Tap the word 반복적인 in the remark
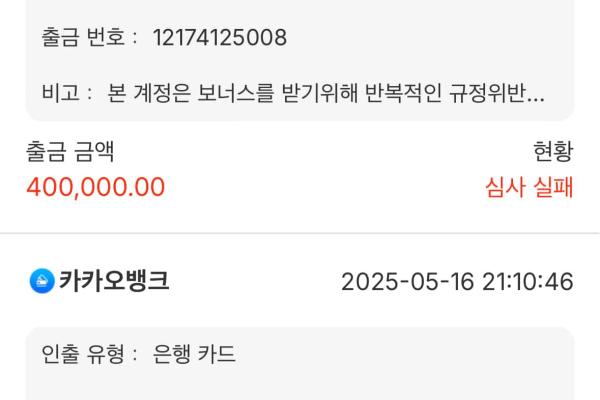 coord(403,93)
